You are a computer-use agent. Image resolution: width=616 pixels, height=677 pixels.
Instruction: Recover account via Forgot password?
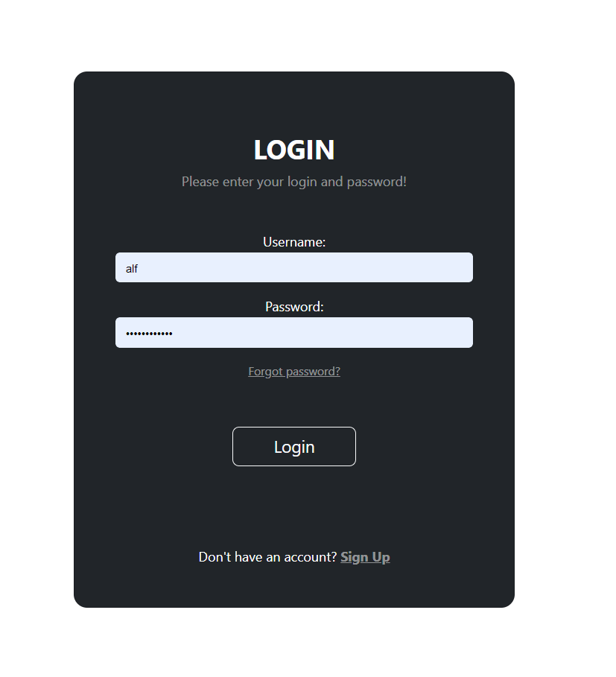294,372
